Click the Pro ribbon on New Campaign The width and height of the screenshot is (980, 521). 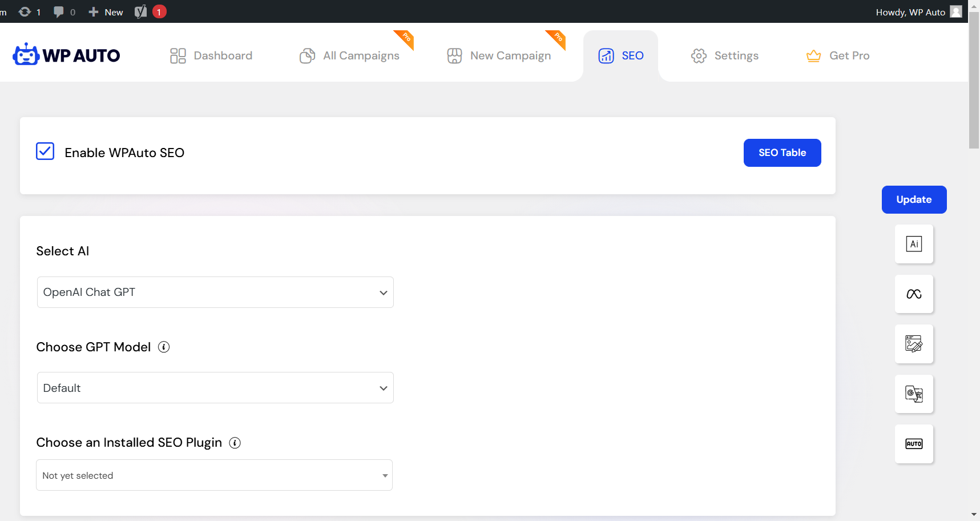point(556,39)
